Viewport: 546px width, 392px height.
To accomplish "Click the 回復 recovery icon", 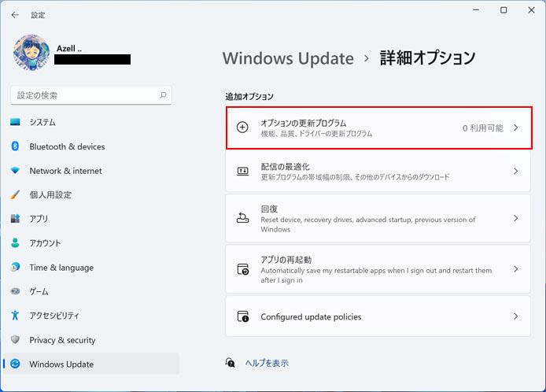I will (242, 218).
